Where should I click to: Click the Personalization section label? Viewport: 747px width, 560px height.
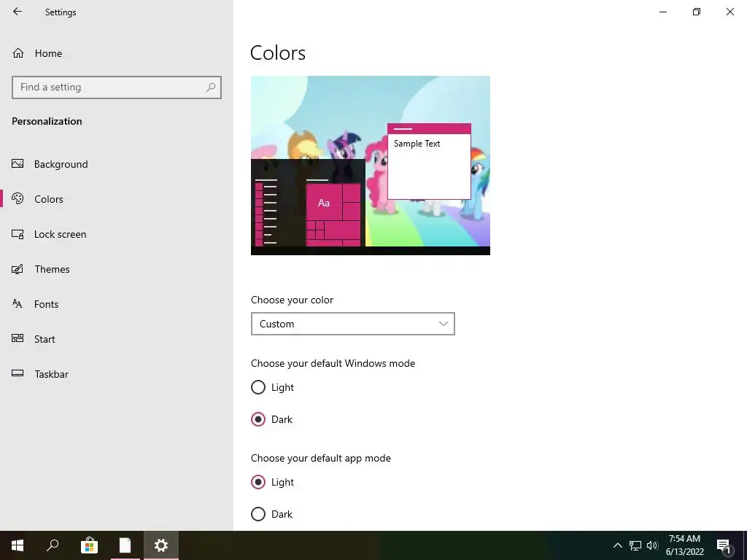tap(47, 121)
